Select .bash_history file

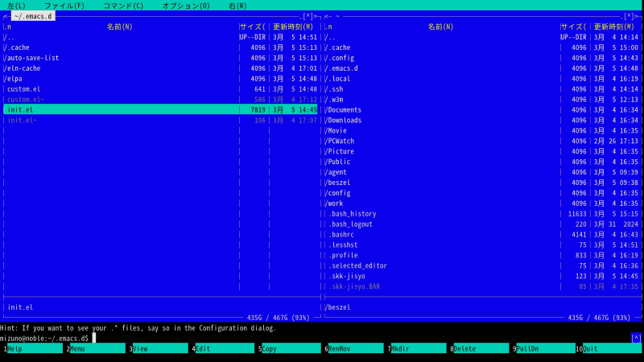tap(481, 214)
